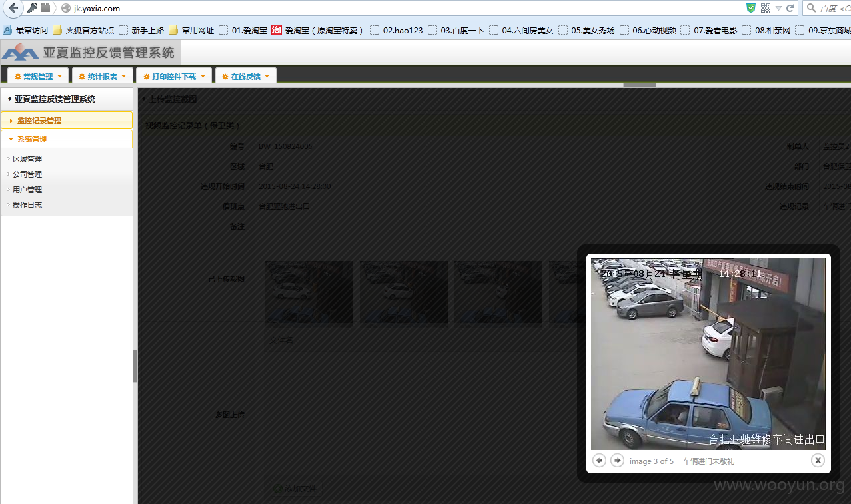Open the 常规管理 menu
Screen dimensions: 851x504
pos(38,77)
